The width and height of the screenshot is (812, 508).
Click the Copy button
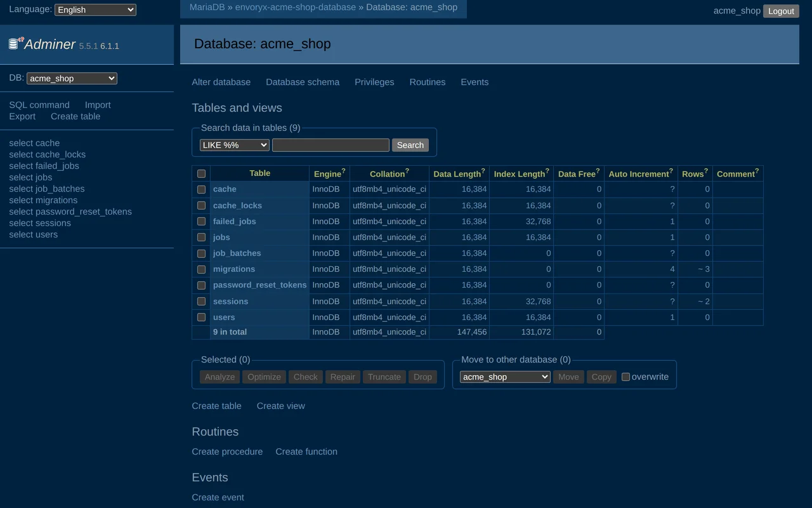601,377
